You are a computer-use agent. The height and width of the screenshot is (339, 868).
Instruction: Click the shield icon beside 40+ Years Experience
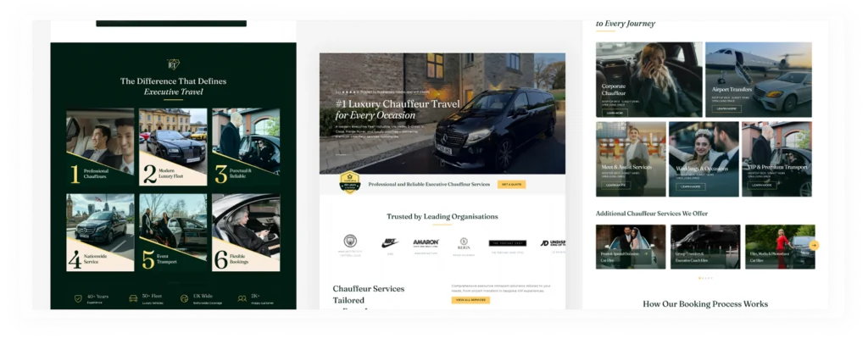pyautogui.click(x=77, y=298)
